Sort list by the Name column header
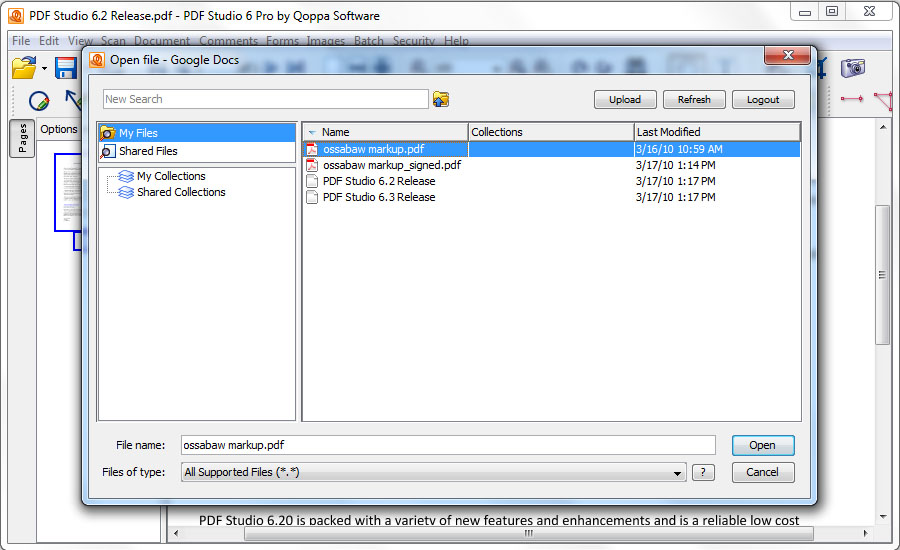The width and height of the screenshot is (900, 550). (386, 132)
